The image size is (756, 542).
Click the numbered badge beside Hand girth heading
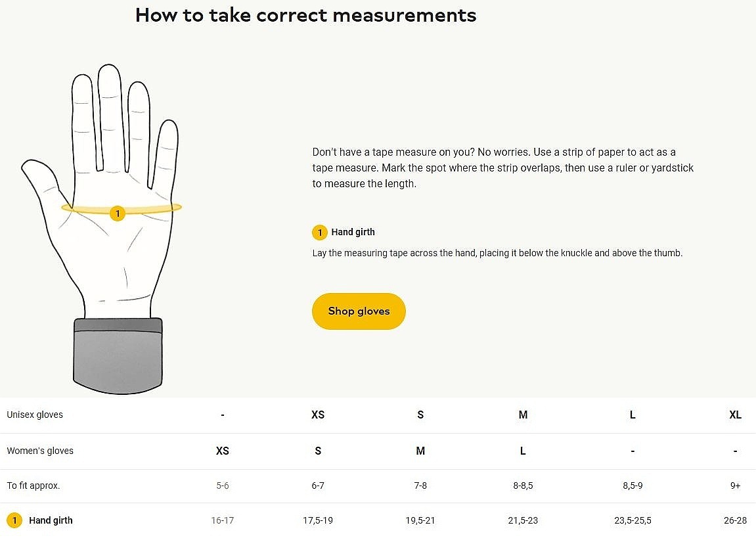click(319, 233)
